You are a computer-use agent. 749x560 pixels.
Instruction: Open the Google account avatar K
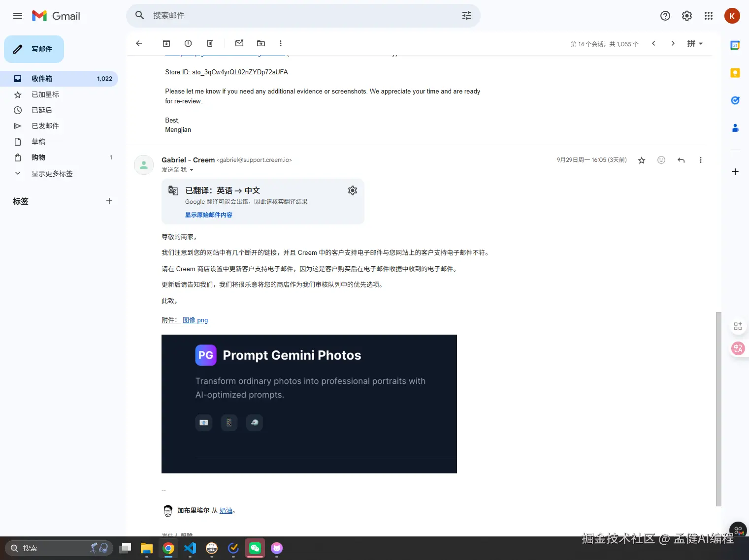[732, 16]
